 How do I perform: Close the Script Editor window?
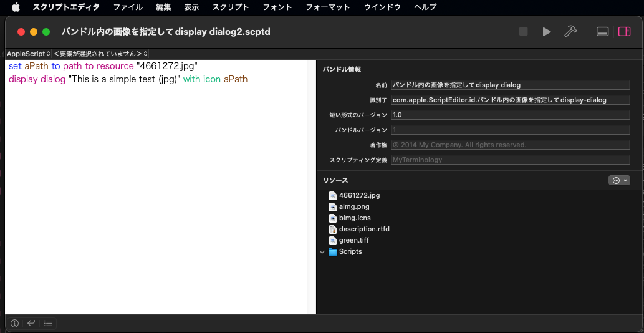point(21,32)
